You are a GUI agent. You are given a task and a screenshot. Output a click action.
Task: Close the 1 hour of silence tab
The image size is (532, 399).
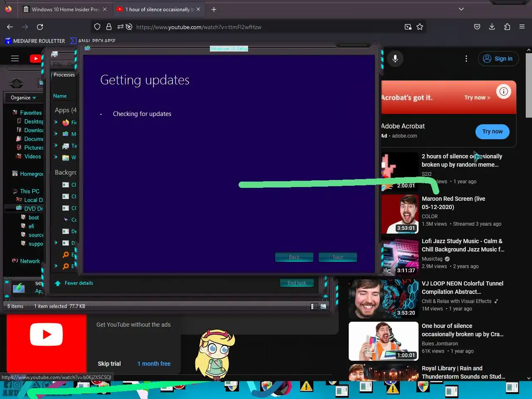(x=198, y=9)
